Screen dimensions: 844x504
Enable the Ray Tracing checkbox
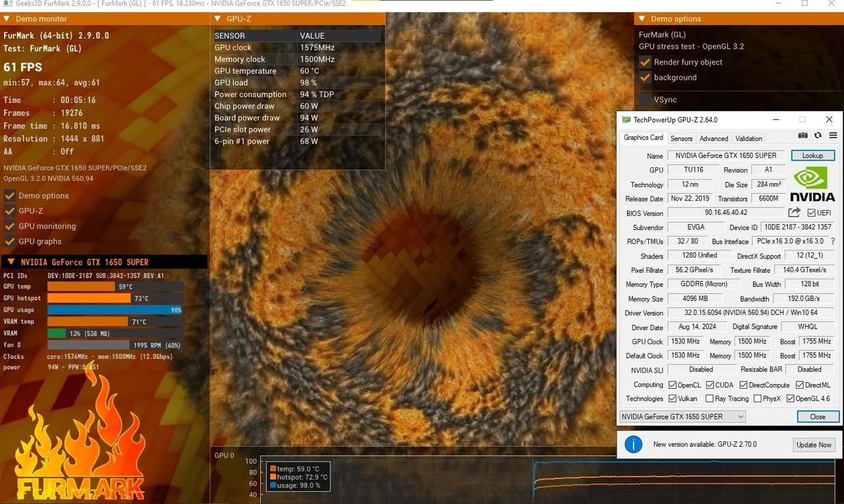point(709,399)
